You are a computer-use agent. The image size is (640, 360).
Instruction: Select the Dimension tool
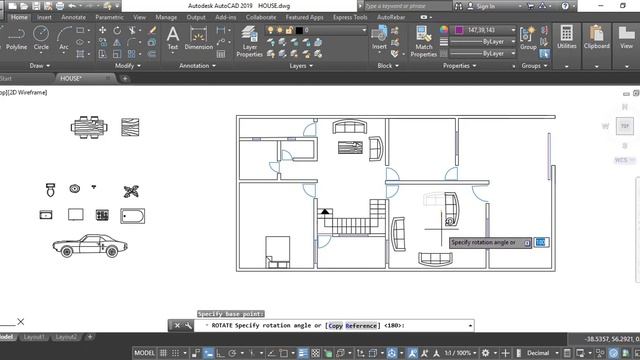(198, 38)
